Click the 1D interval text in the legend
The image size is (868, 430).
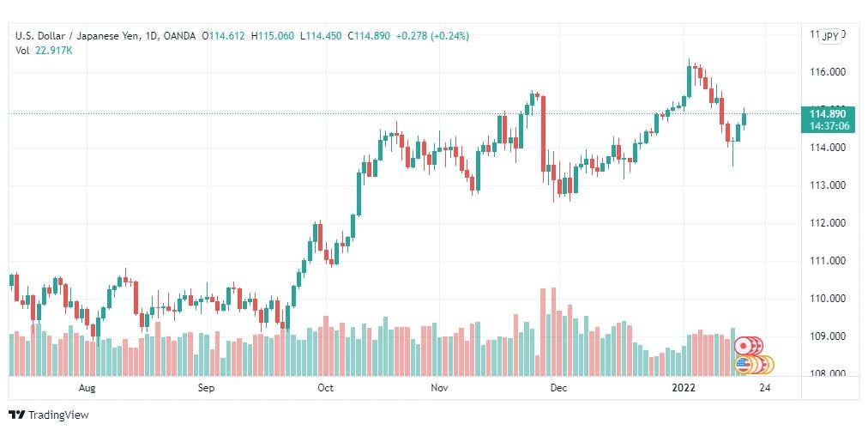click(152, 36)
